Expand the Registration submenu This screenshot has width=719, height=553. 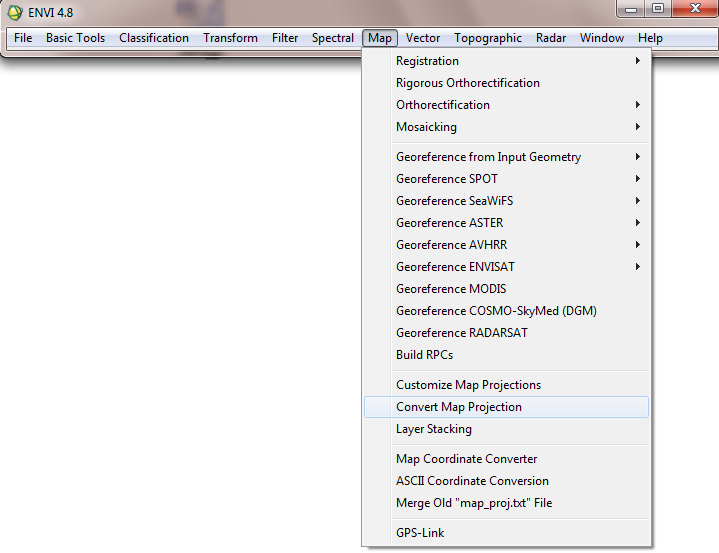(506, 61)
